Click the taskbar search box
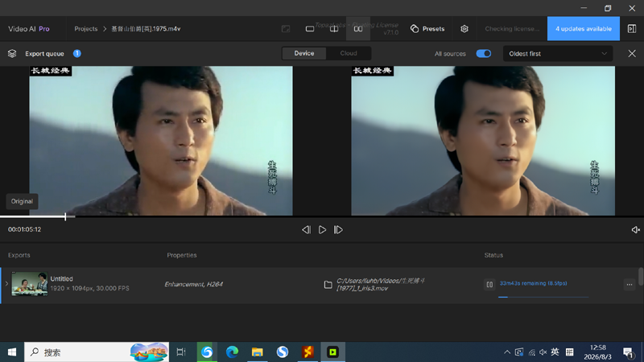Image resolution: width=644 pixels, height=362 pixels. pyautogui.click(x=97, y=352)
